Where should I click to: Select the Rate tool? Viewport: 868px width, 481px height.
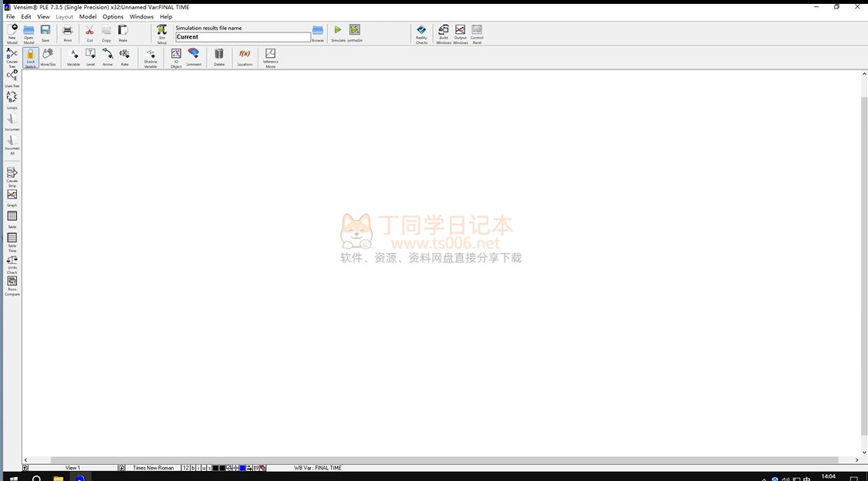point(124,56)
